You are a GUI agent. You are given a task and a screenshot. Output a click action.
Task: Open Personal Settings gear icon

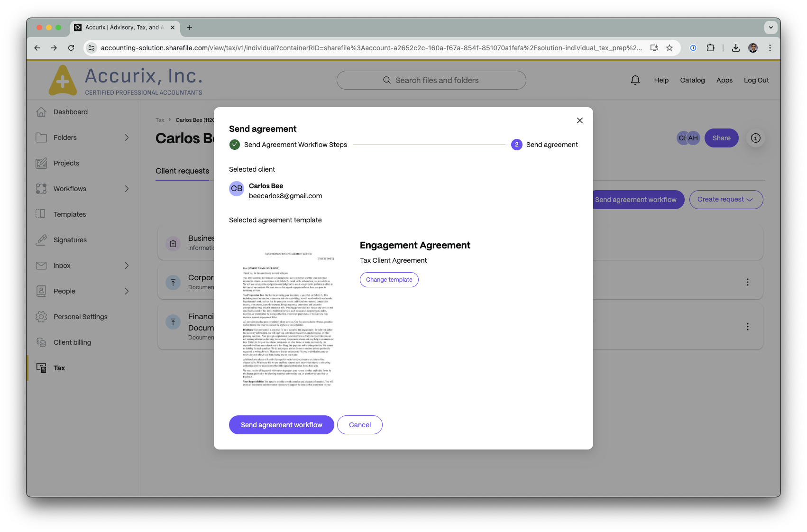41,317
